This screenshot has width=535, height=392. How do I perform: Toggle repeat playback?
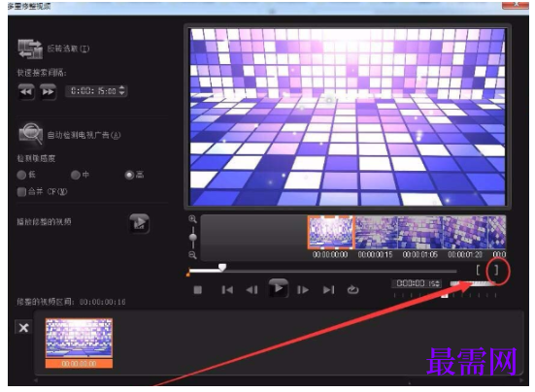[x=352, y=290]
